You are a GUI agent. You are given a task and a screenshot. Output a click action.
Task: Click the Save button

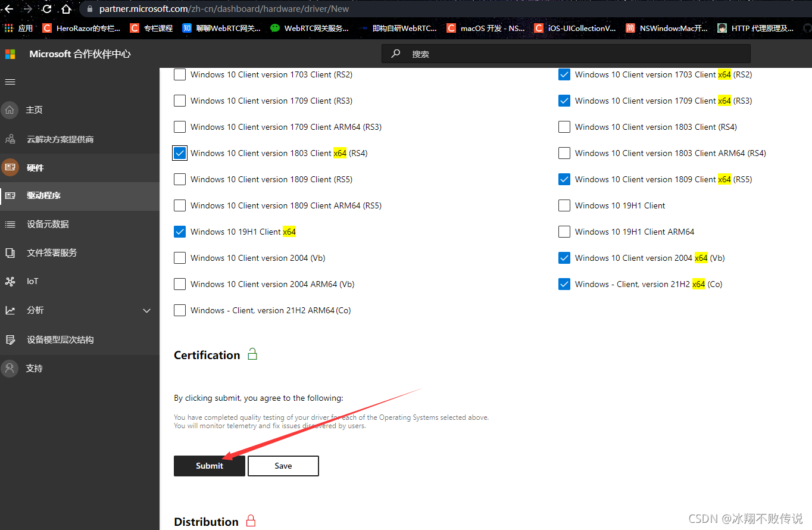tap(283, 466)
